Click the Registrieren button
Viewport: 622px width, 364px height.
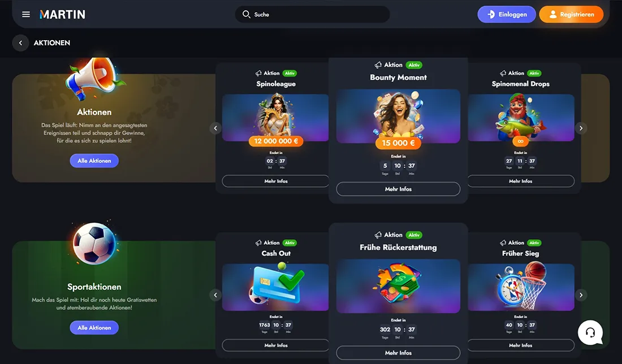click(571, 14)
